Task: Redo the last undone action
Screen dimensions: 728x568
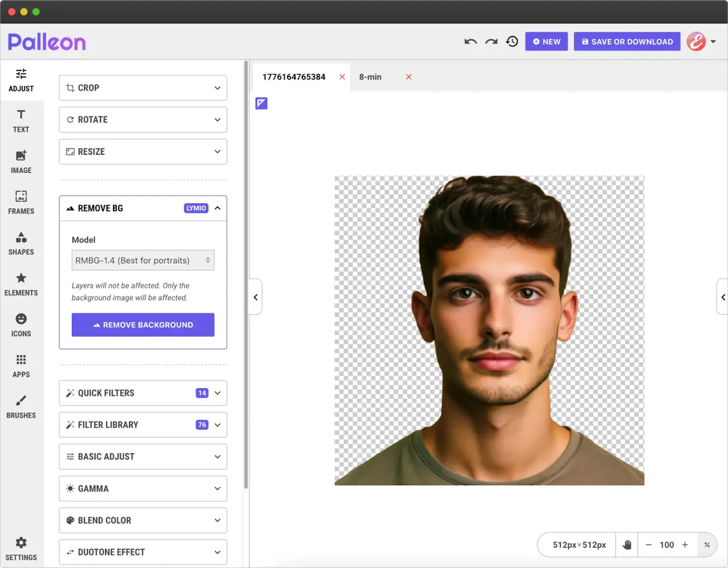Action: (x=491, y=41)
